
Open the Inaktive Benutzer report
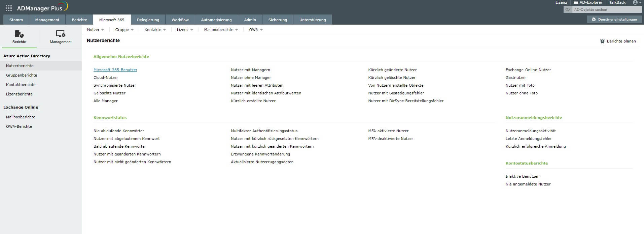(x=522, y=176)
